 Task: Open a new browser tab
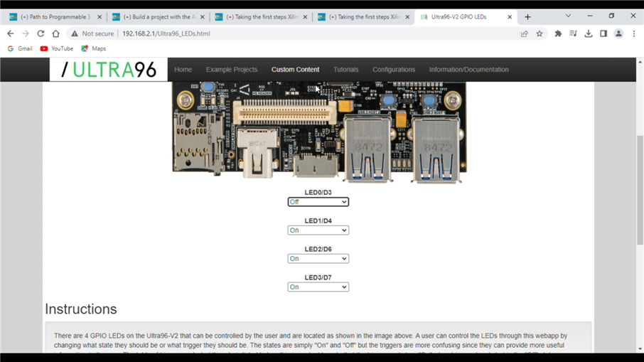[x=527, y=17]
